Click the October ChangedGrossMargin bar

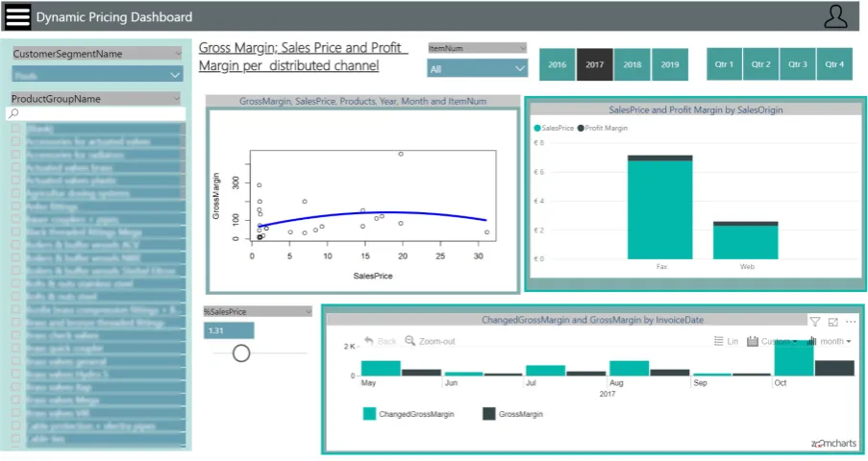pyautogui.click(x=794, y=358)
